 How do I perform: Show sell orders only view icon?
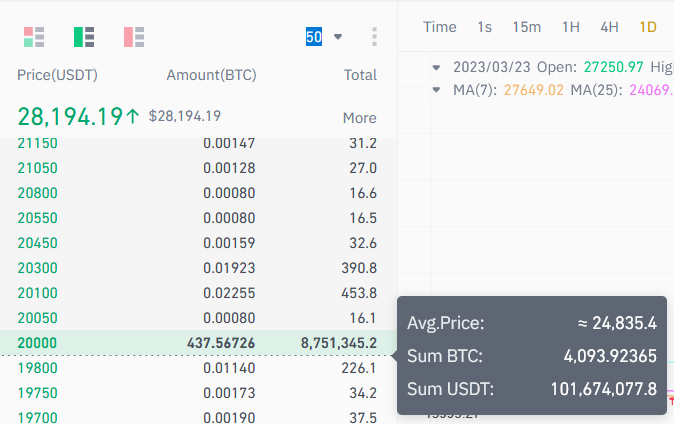[134, 37]
